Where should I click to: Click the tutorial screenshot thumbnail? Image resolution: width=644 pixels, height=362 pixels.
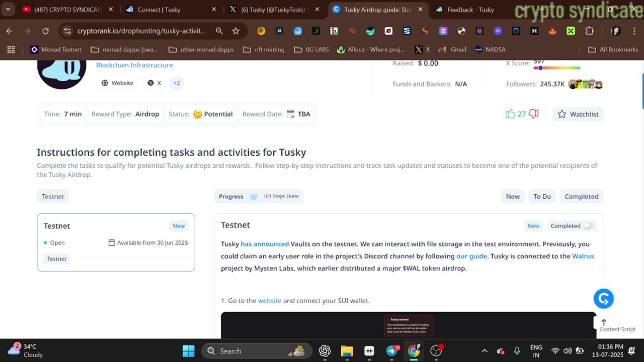[409, 325]
